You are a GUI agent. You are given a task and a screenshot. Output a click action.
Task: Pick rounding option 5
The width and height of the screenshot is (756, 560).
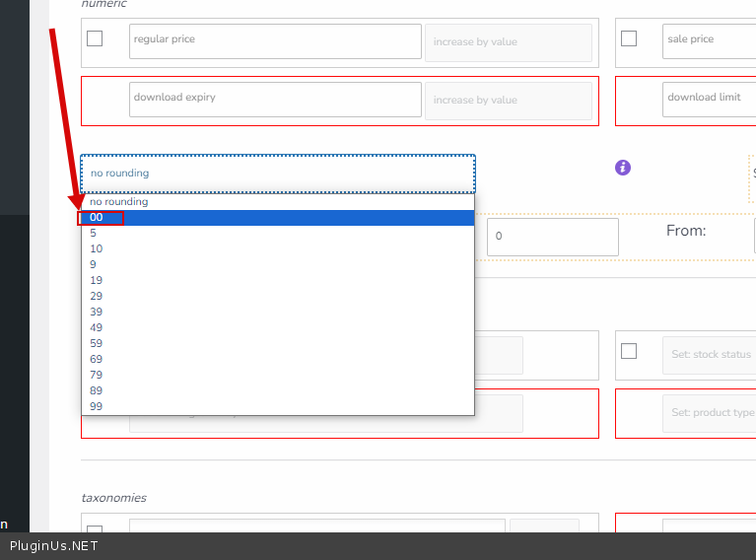click(94, 233)
